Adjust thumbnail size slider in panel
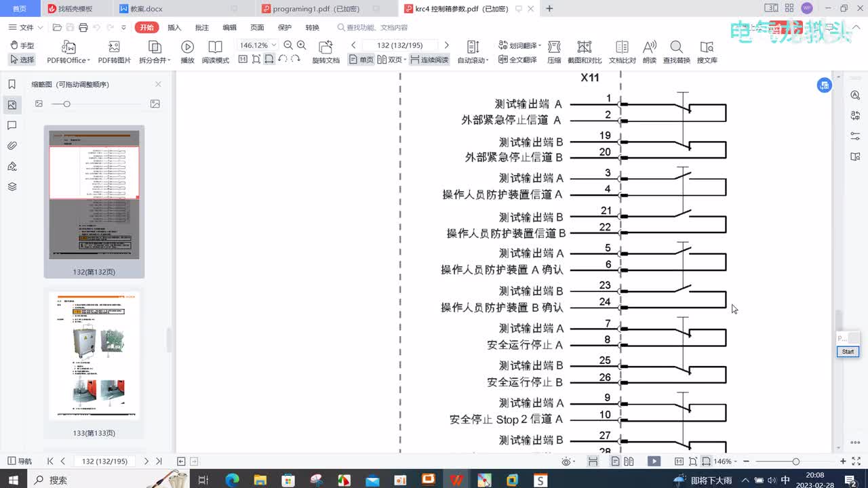The height and width of the screenshot is (488, 868). click(66, 104)
